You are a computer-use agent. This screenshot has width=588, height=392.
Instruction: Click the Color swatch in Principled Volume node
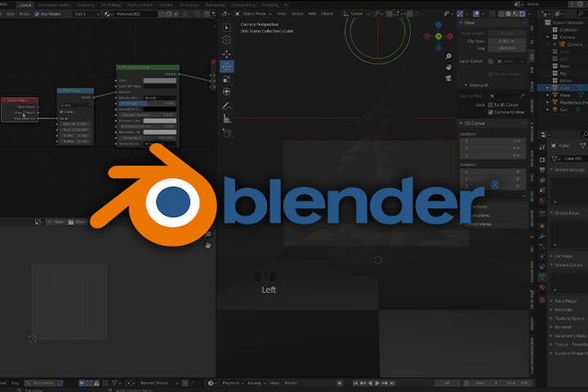(160, 80)
